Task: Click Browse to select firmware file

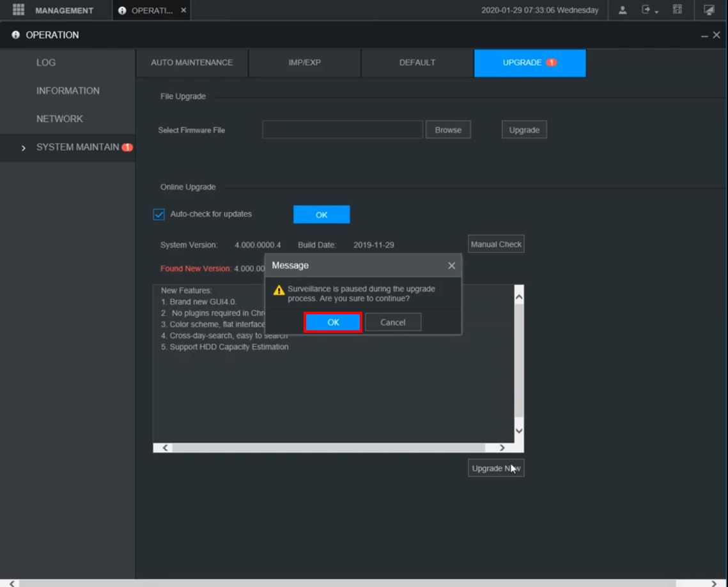Action: click(x=447, y=130)
